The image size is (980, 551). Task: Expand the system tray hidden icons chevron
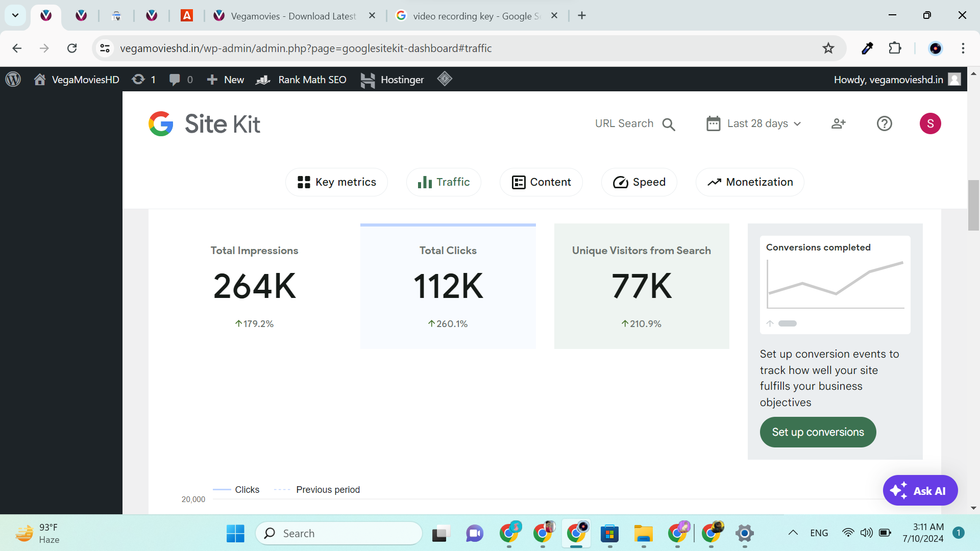[x=793, y=533]
